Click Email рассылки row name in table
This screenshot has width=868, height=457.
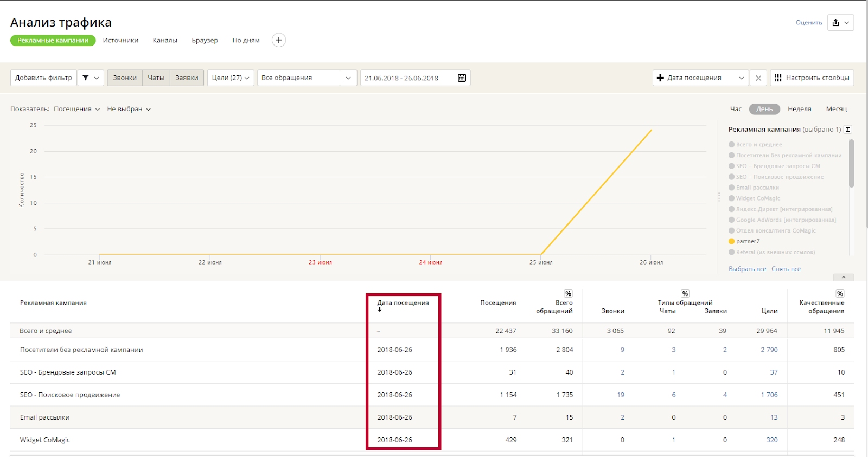click(x=44, y=417)
